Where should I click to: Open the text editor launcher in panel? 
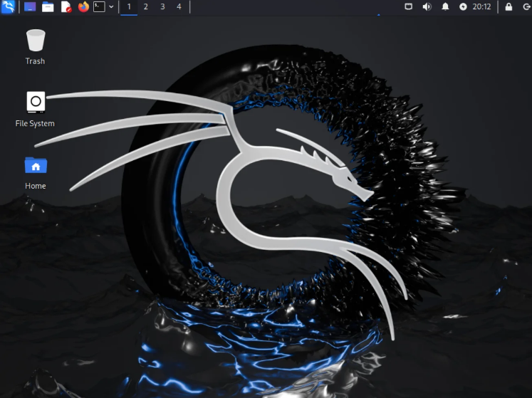tap(66, 7)
